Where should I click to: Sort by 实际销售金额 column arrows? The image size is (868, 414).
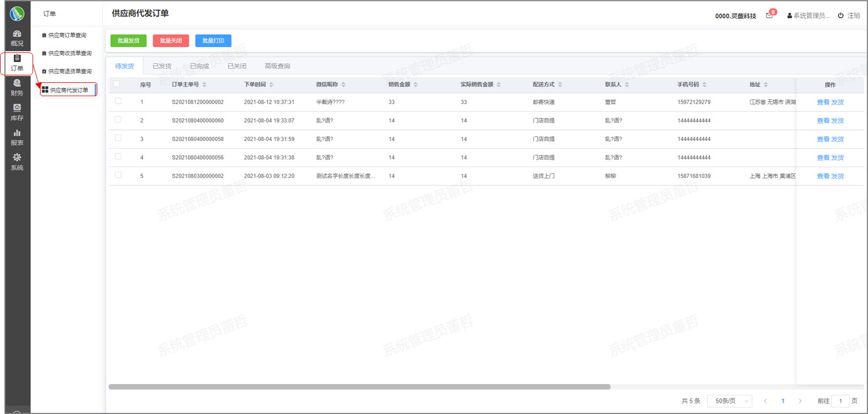coord(499,84)
